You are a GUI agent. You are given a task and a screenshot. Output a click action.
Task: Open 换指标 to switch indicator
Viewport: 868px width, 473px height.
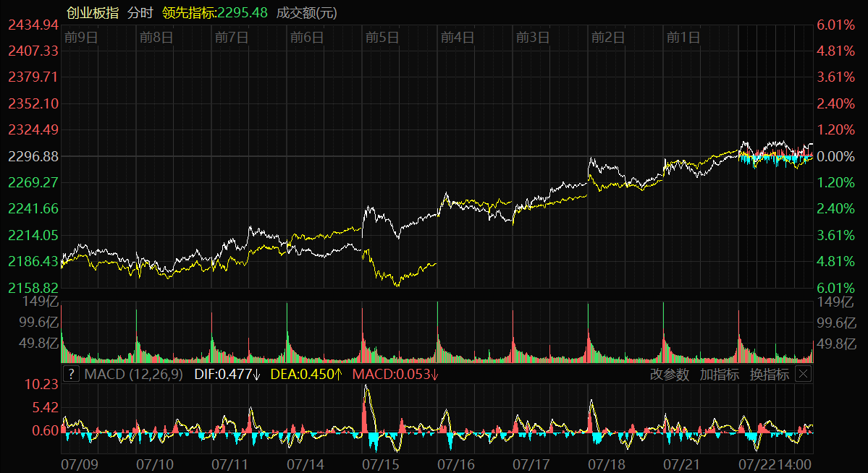click(769, 374)
